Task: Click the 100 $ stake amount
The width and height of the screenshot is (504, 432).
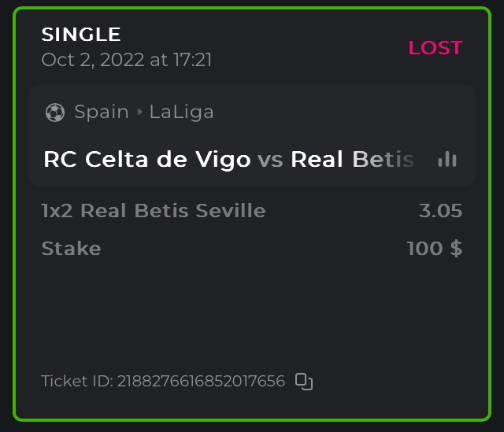Action: coord(434,249)
